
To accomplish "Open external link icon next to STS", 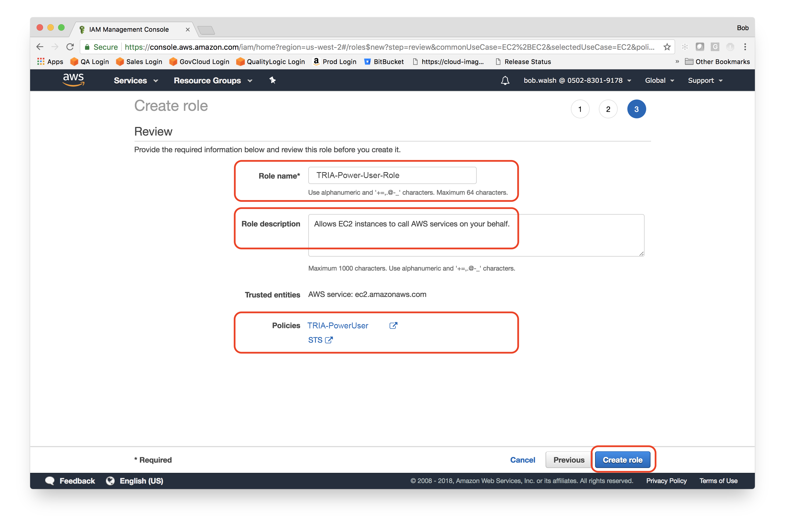I will point(329,340).
